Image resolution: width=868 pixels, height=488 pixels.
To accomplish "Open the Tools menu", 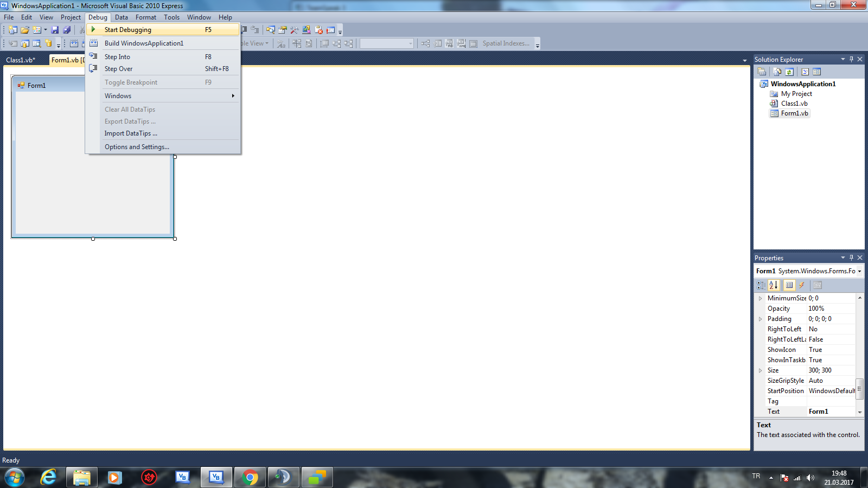I will tap(171, 17).
